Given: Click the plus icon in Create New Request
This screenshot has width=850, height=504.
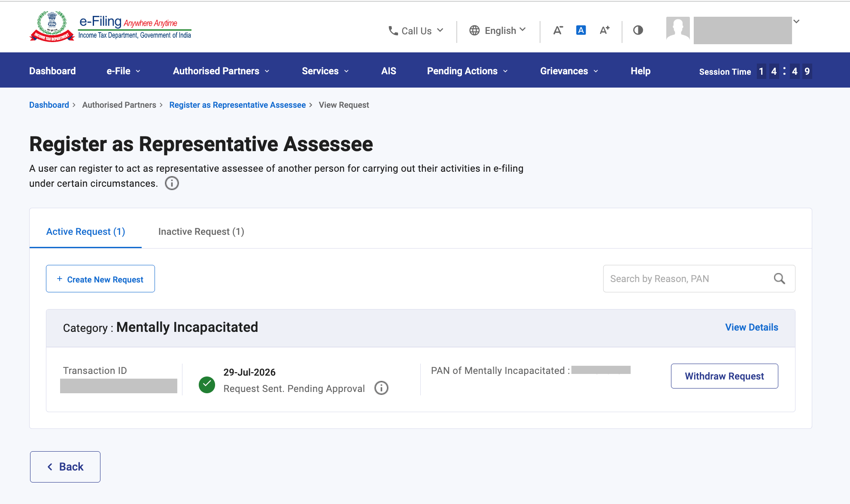Looking at the screenshot, I should (60, 279).
